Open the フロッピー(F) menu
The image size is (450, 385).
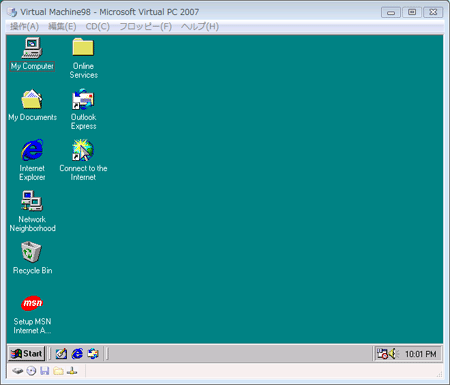[146, 26]
